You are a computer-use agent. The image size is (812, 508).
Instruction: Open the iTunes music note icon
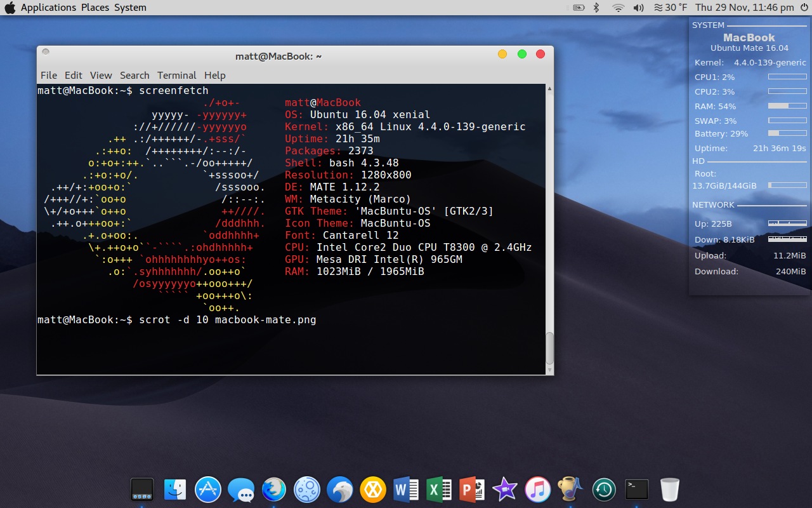point(538,489)
